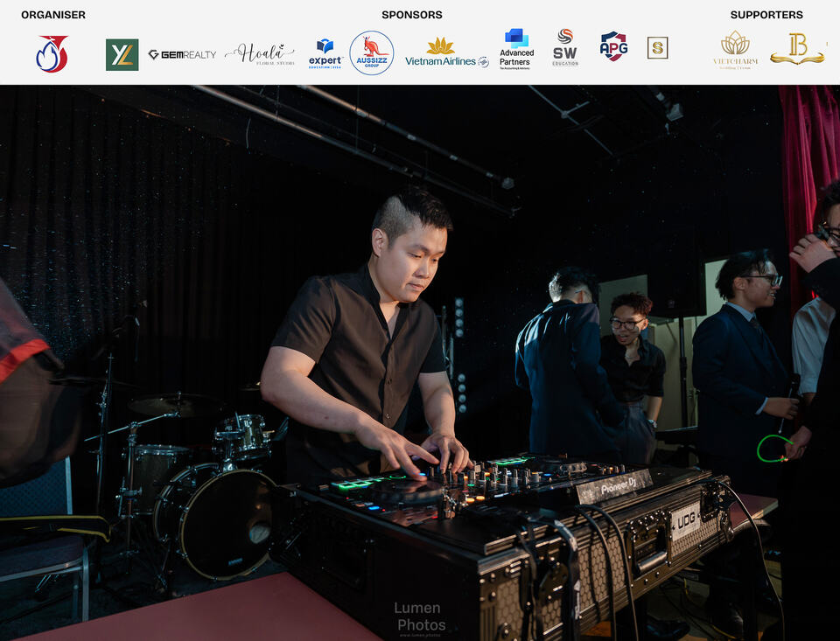Select the Vietnam Airlines lotus logo

(x=447, y=52)
